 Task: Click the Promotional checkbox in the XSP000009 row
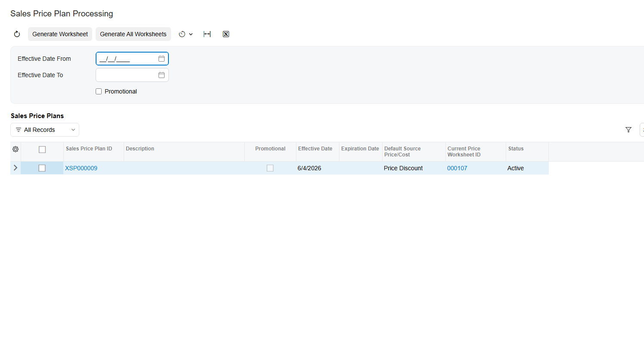[x=270, y=168]
